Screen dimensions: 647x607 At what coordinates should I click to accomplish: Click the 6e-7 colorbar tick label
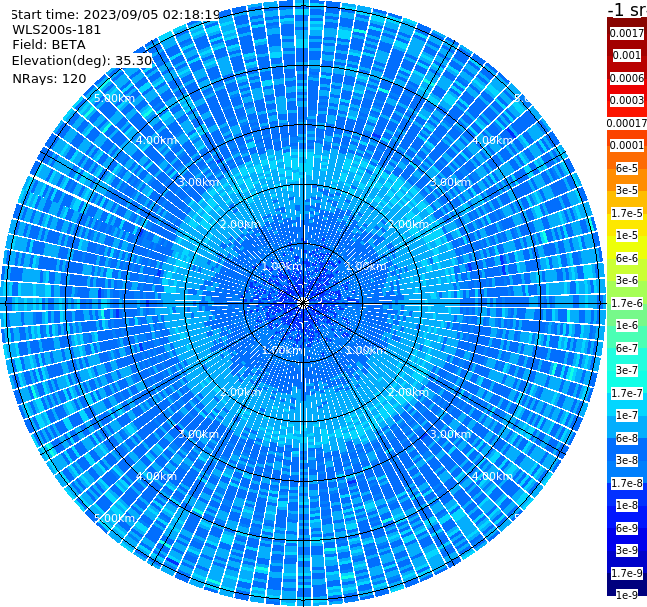pos(627,348)
